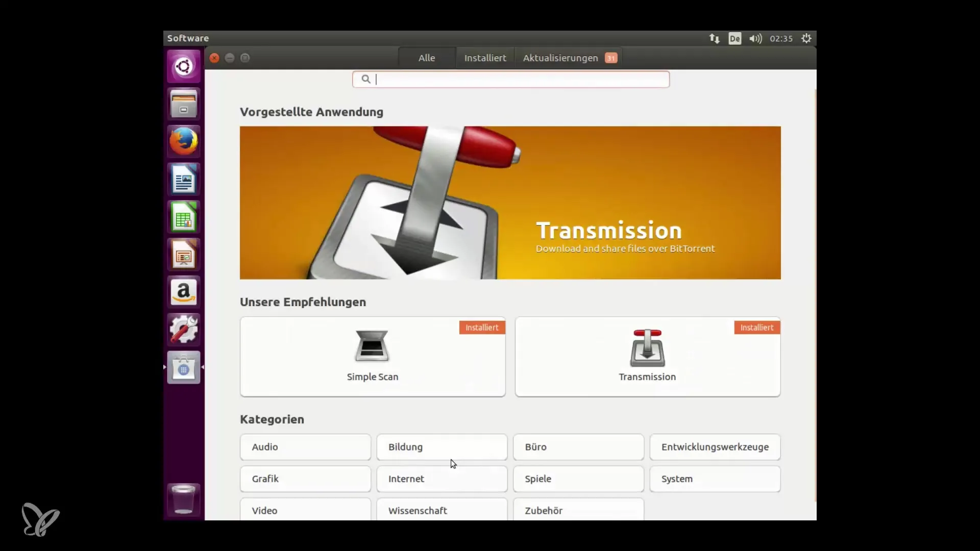
Task: Click the BitTorrent description text in banner
Action: click(625, 248)
